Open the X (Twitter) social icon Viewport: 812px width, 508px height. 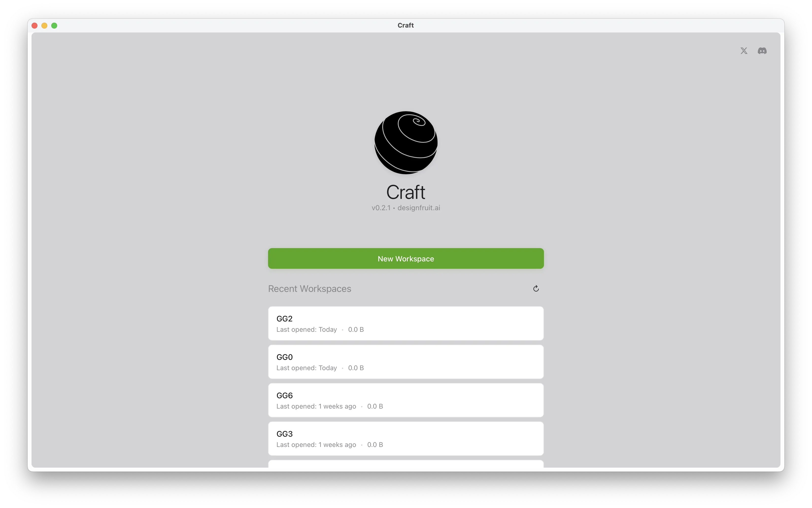pos(744,50)
